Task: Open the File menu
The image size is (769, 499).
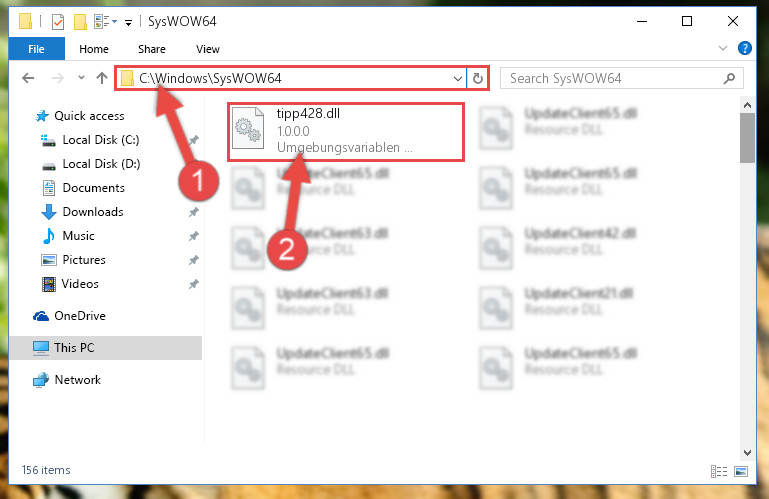Action: click(36, 49)
